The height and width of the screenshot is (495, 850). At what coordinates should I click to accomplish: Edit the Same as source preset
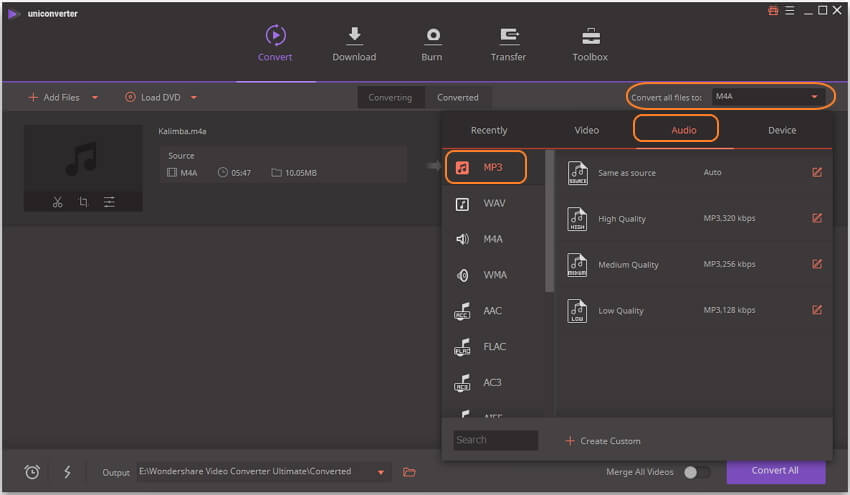pyautogui.click(x=817, y=172)
